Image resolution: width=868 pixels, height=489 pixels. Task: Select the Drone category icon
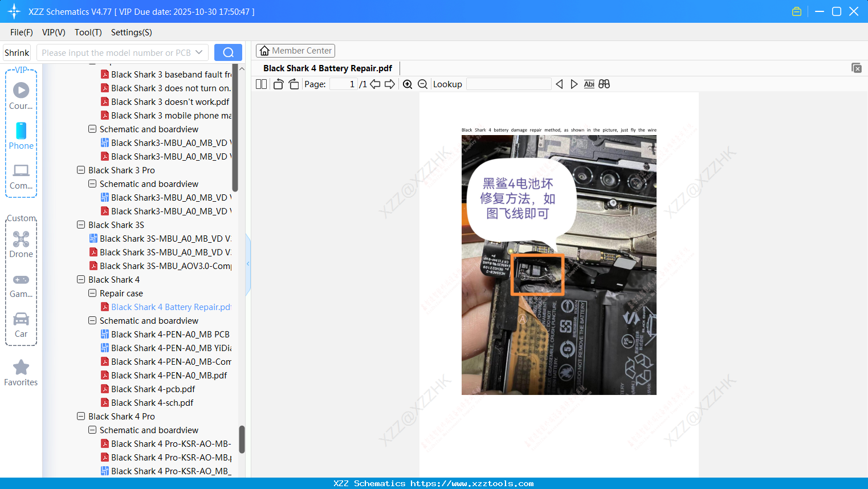tap(21, 244)
